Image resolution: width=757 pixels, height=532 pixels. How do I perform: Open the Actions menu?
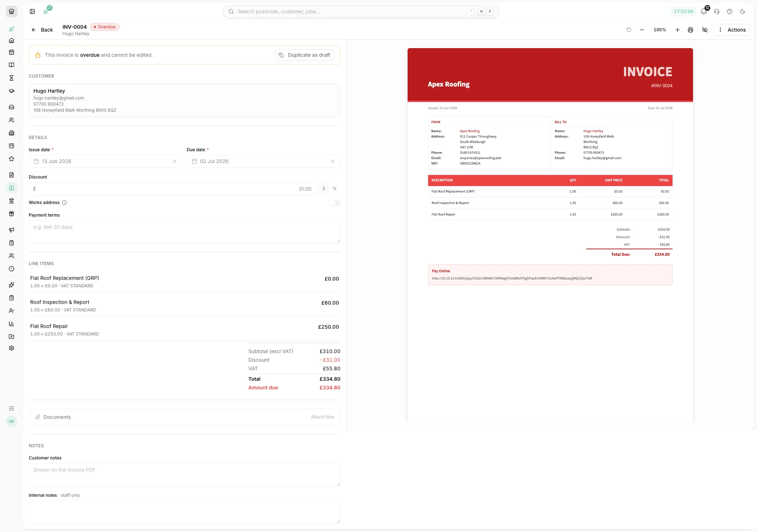tap(732, 30)
